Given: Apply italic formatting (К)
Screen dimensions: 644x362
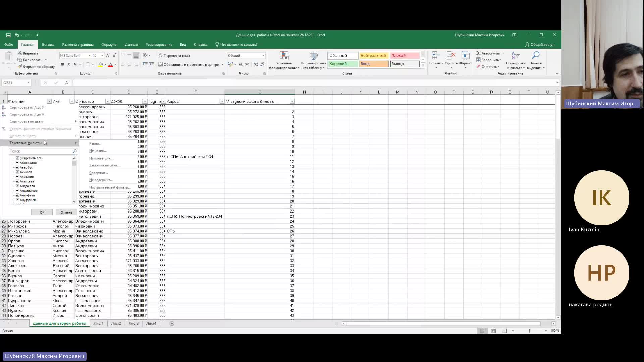Looking at the screenshot, I should click(x=69, y=64).
